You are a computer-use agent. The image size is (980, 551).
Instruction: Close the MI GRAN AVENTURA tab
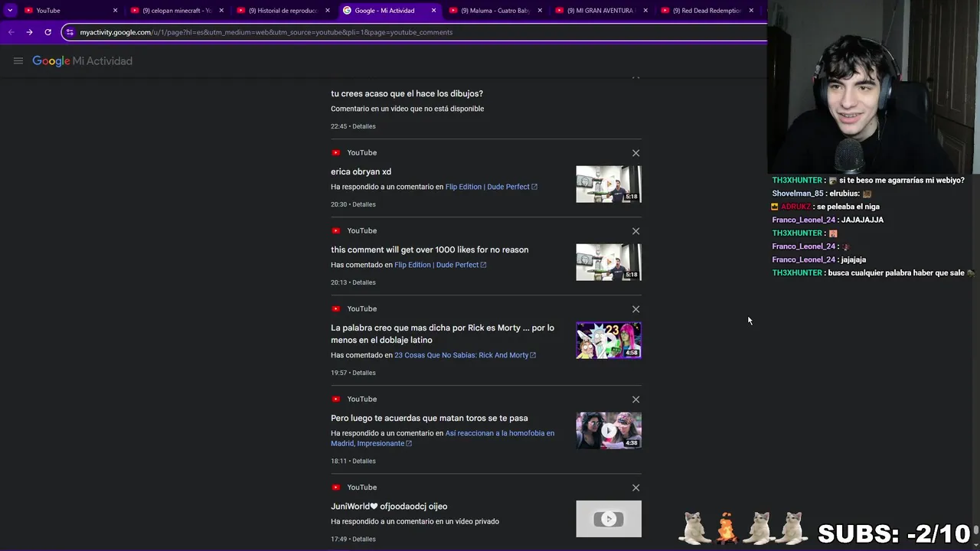645,11
